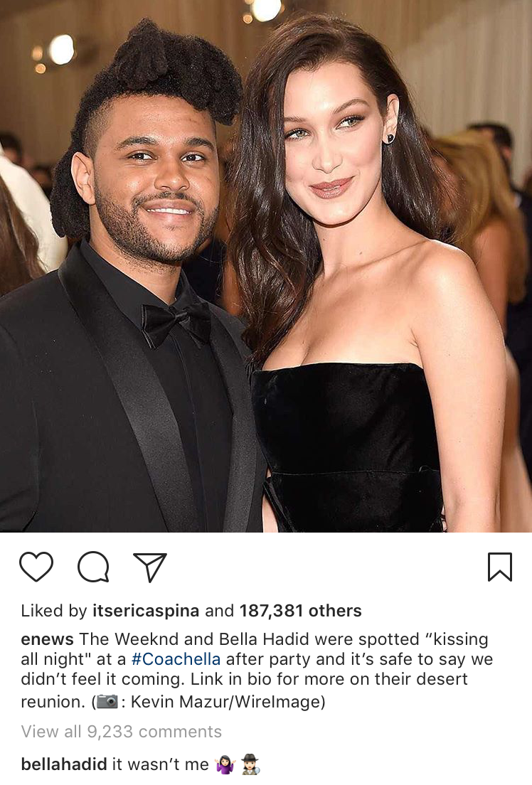Open the enews account name in caption
This screenshot has height=785, width=532.
47,639
